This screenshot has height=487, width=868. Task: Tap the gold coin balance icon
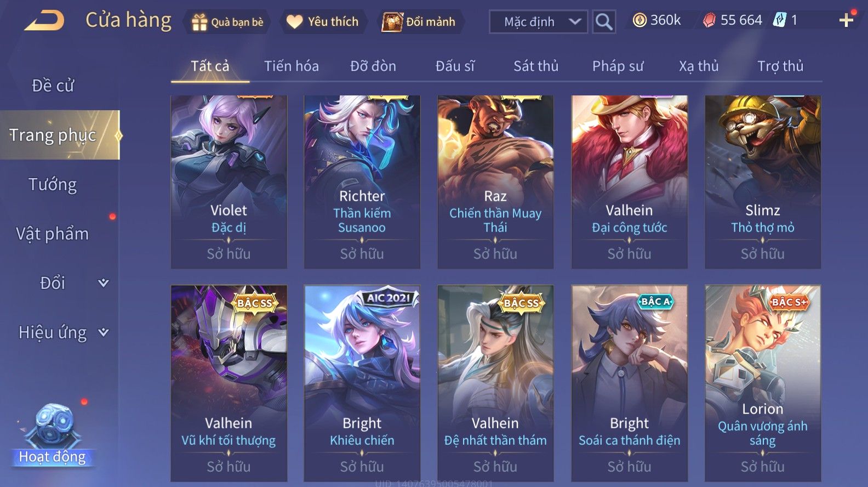pos(639,20)
